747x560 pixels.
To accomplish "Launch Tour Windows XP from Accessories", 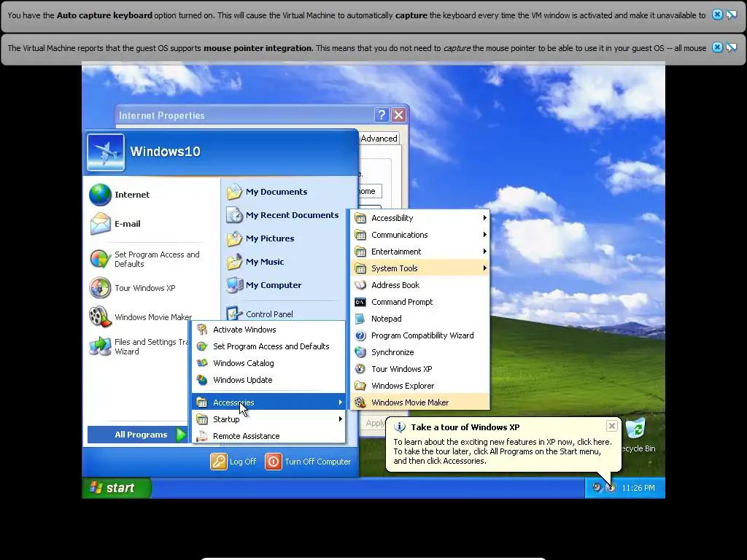I will tap(420, 369).
